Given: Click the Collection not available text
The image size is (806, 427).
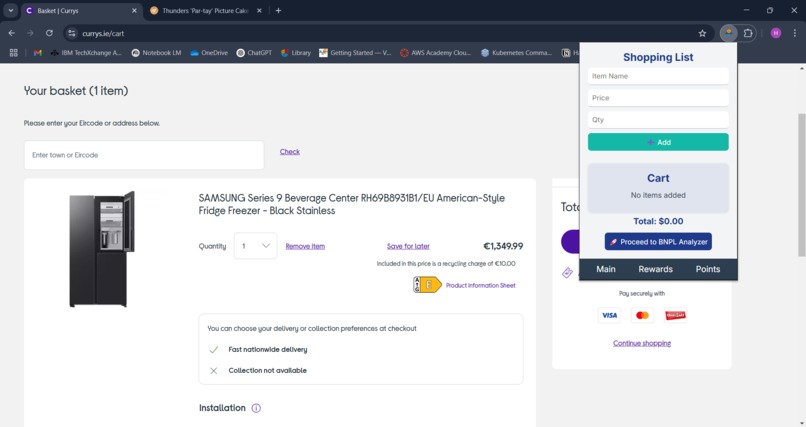Looking at the screenshot, I should coord(267,370).
